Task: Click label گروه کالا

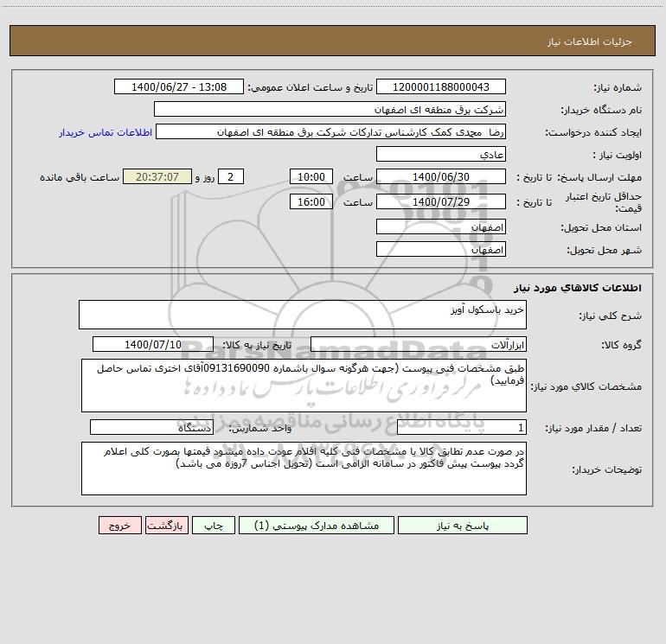Action: [621, 345]
